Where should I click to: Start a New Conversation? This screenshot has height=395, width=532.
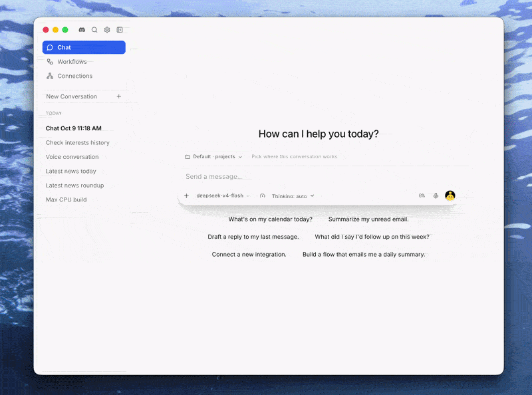[84, 96]
